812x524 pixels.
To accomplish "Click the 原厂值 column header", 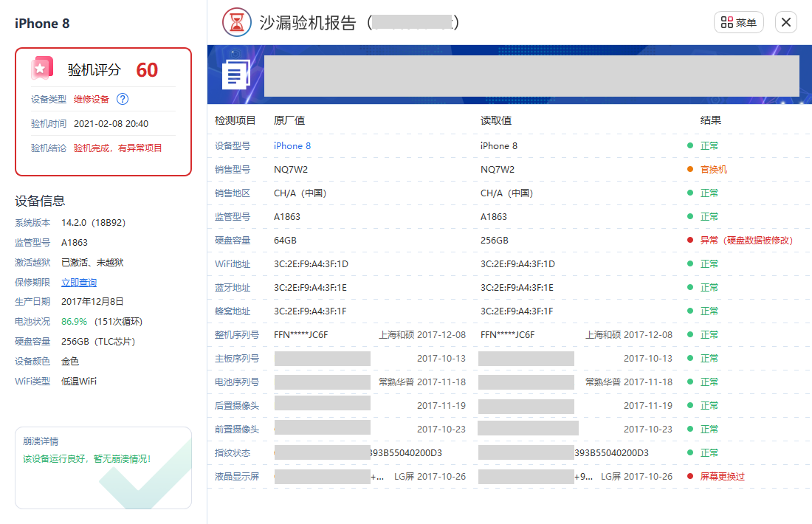I will tap(289, 120).
